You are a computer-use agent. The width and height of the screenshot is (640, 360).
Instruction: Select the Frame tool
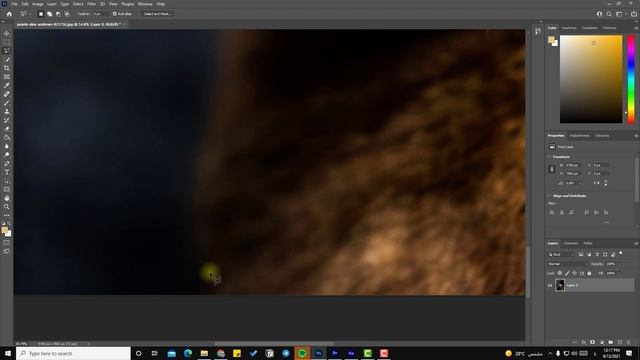[7, 77]
